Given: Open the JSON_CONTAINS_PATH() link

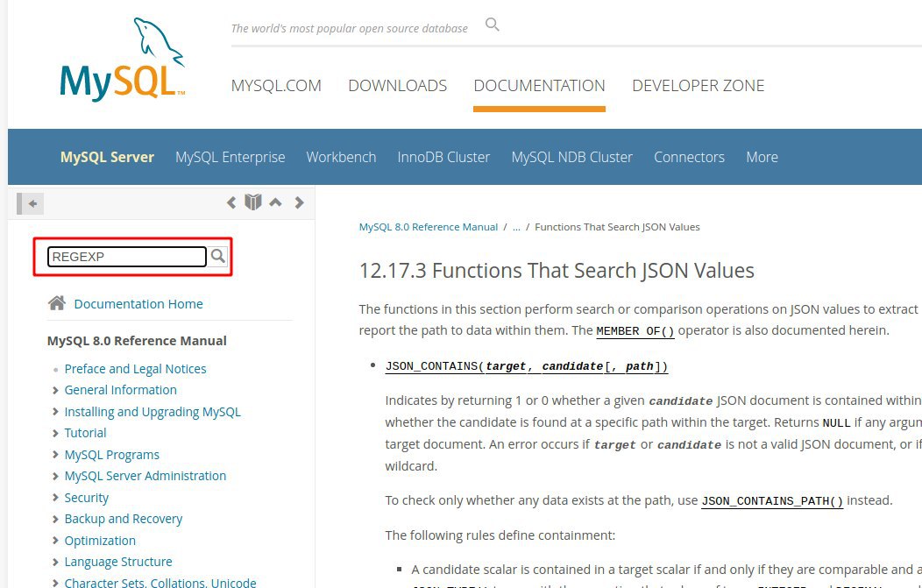Looking at the screenshot, I should coord(772,501).
